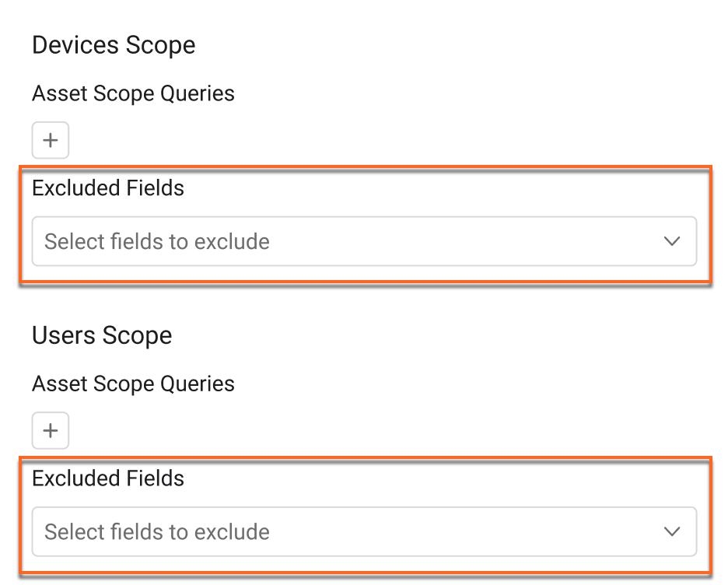The image size is (728, 585).
Task: Click the orange-highlighted Users Excluded Fields area
Action: tap(366, 514)
